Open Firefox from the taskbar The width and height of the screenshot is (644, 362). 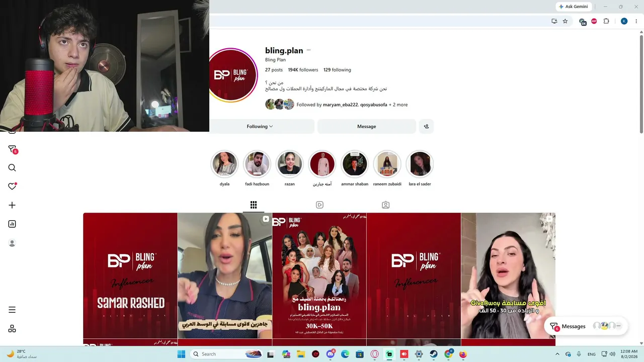463,354
